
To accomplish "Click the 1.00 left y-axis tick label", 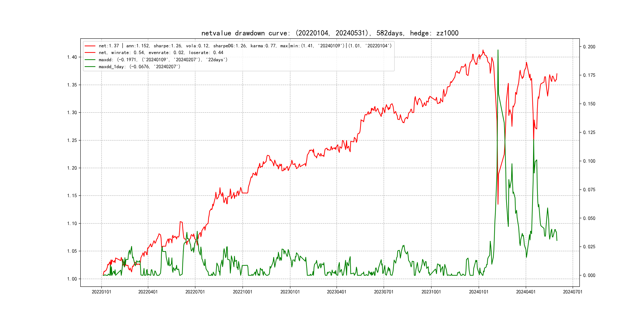I will [x=72, y=279].
